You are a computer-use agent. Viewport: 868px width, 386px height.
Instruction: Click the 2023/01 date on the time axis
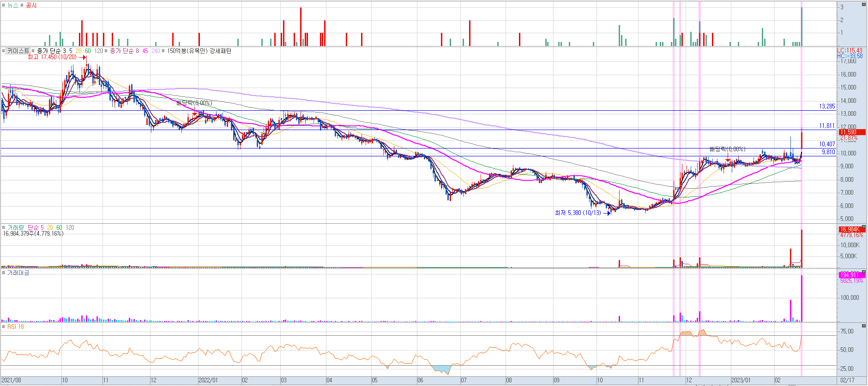[741, 380]
